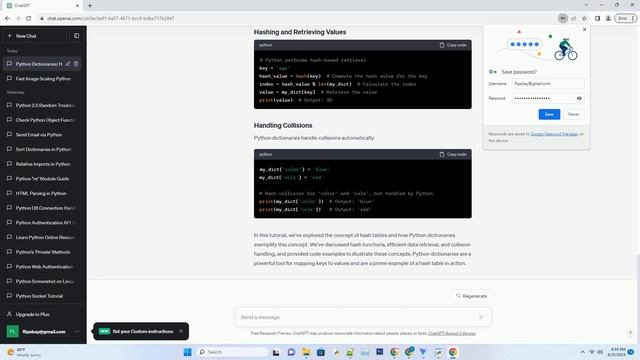Open the Python Screenshot on Linux chat

43,281
